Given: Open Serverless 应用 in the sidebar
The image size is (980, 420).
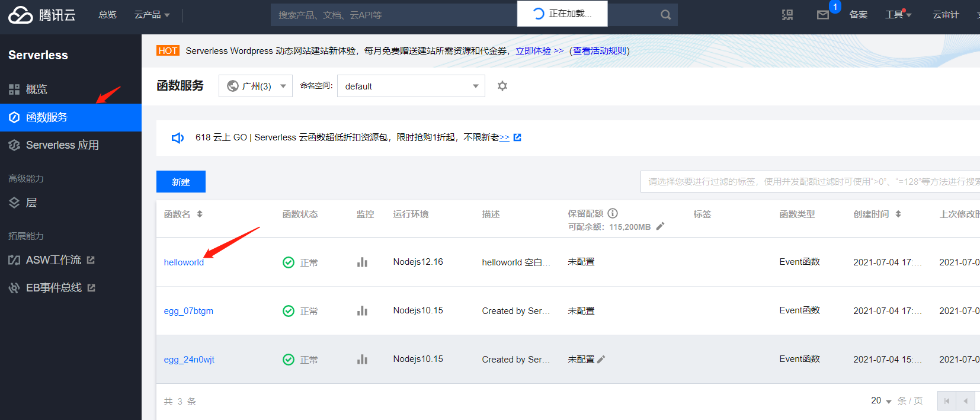Looking at the screenshot, I should click(71, 145).
